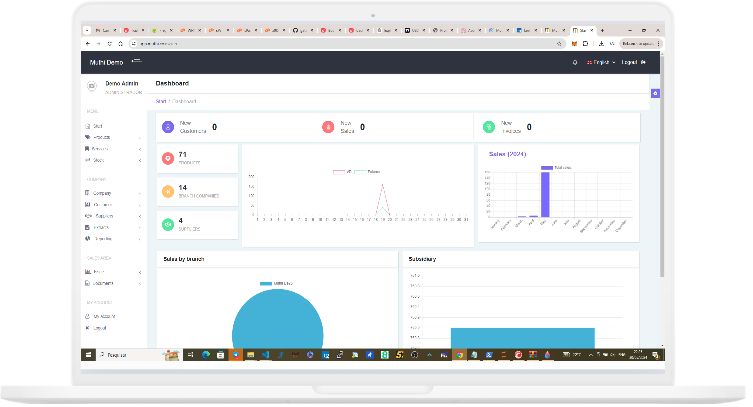The image size is (753, 407).
Task: Toggle the red line series legend
Action: (339, 172)
